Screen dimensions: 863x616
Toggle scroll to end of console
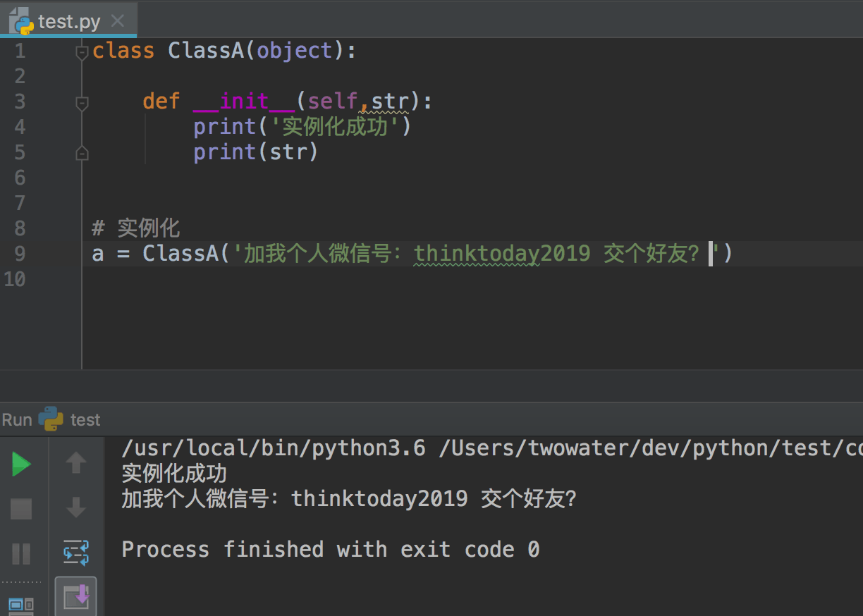click(75, 596)
